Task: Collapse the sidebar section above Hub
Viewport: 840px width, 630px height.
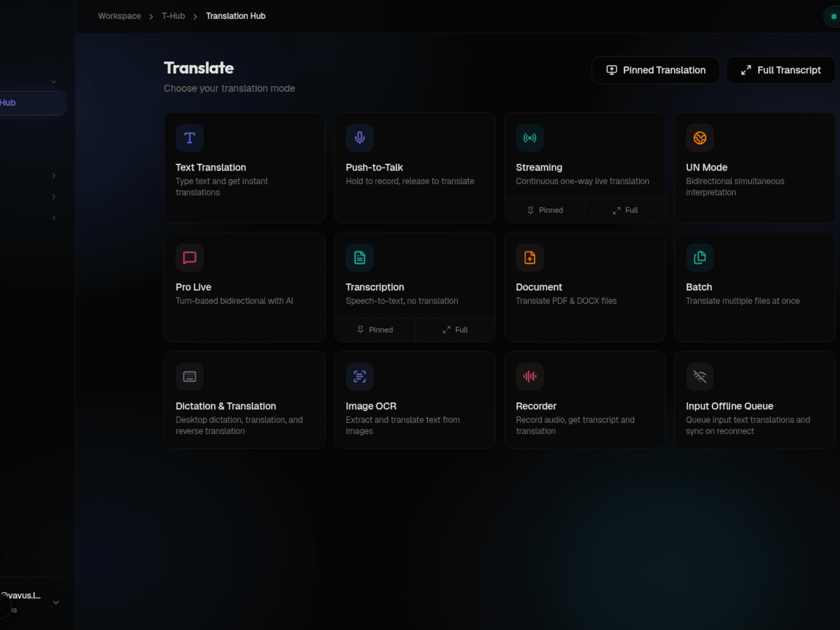Action: [x=54, y=82]
